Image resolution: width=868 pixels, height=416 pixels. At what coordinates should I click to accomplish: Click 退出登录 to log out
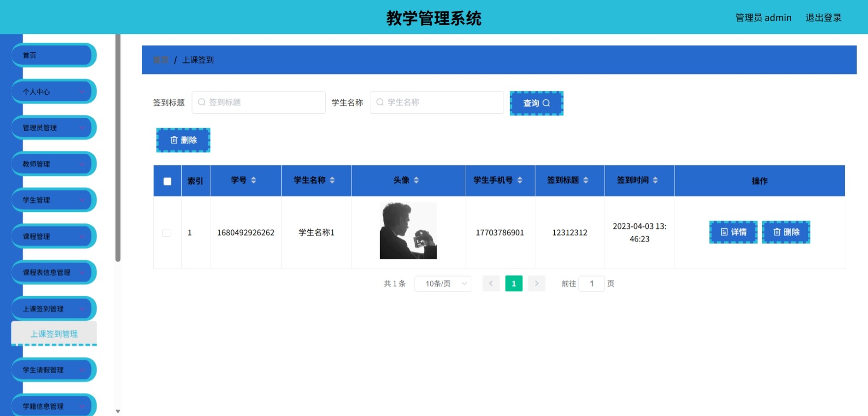[823, 18]
